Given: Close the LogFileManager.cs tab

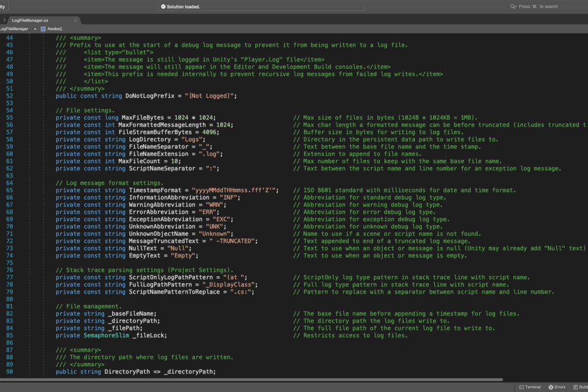Looking at the screenshot, I should [x=75, y=21].
